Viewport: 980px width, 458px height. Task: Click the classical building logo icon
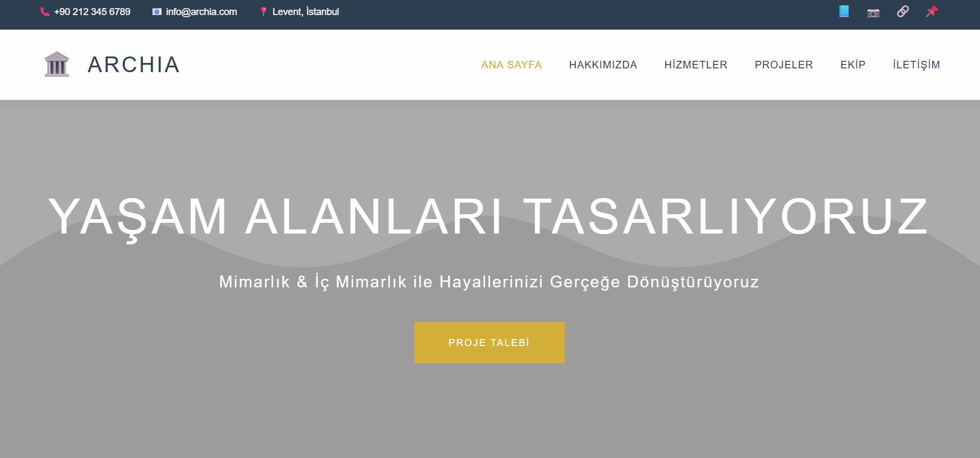click(57, 65)
